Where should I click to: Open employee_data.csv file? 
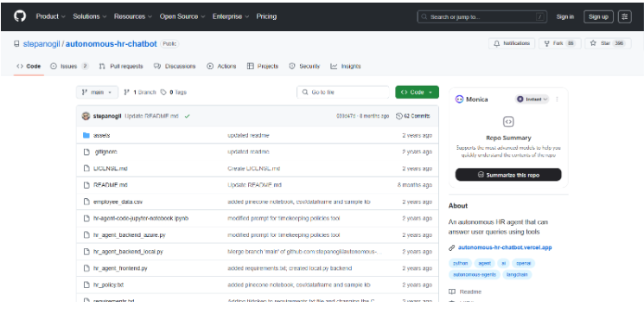click(118, 202)
